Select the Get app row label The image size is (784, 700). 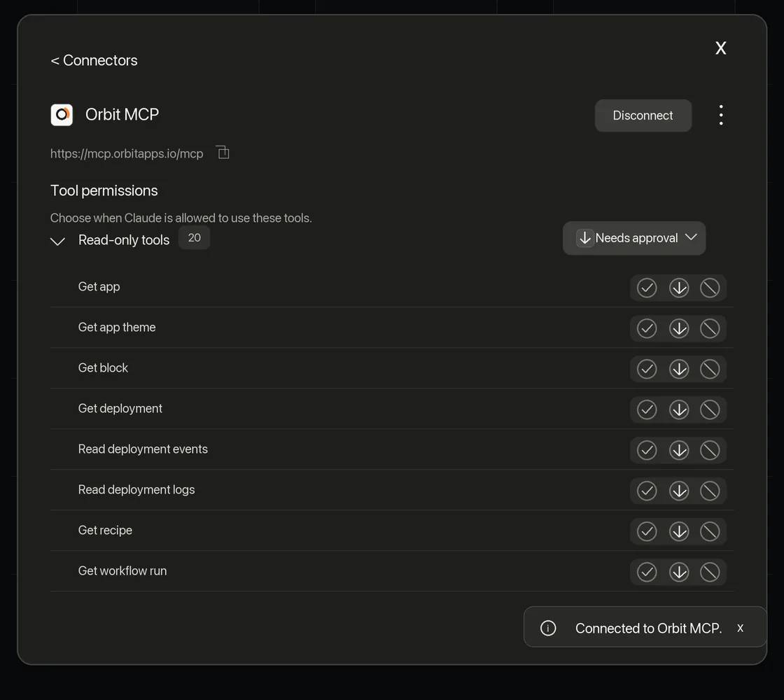[99, 287]
